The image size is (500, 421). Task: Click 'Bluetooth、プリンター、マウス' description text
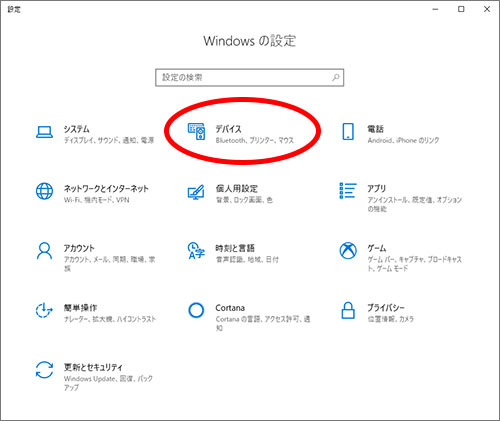coord(255,140)
